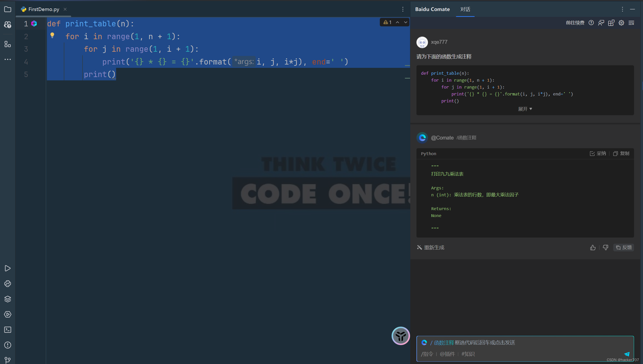Open the Problems tool window icon
This screenshot has height=364, width=643.
[x=8, y=345]
